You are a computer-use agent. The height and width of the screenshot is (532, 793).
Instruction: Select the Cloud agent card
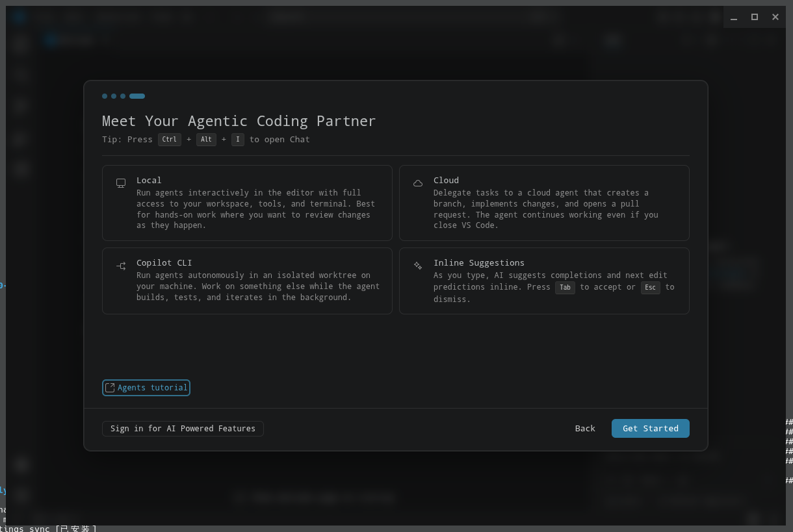tap(544, 203)
